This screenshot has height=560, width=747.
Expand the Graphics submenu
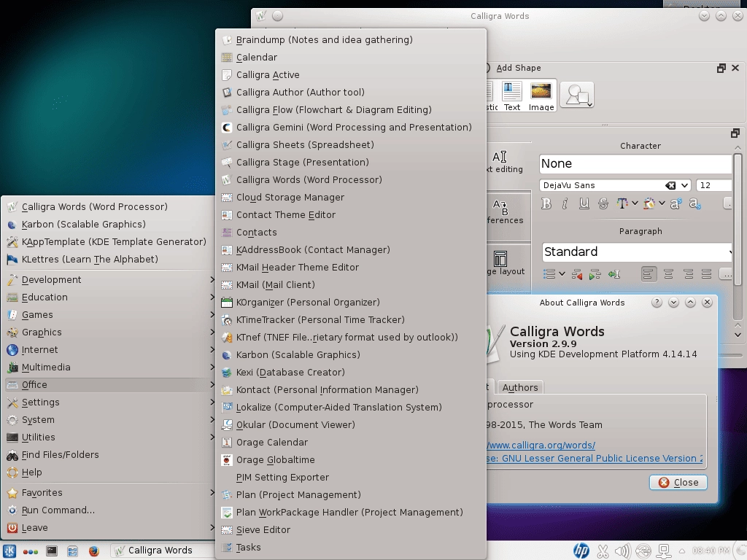point(109,332)
